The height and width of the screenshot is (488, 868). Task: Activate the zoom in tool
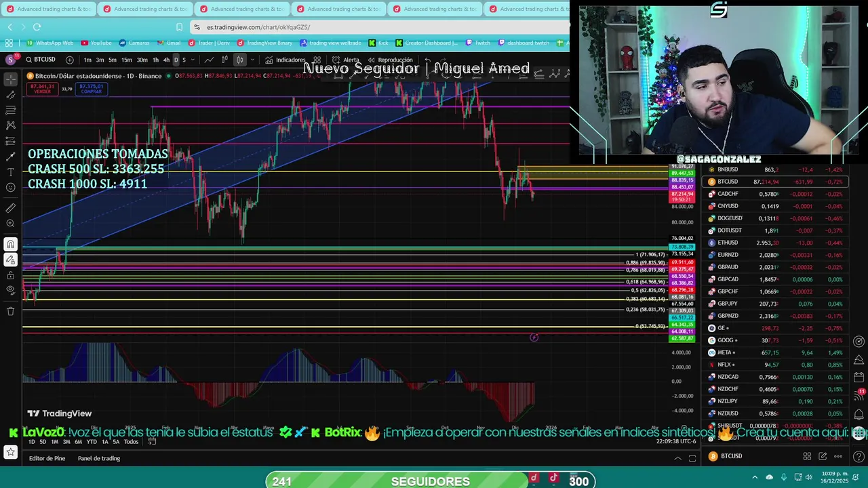pyautogui.click(x=10, y=224)
